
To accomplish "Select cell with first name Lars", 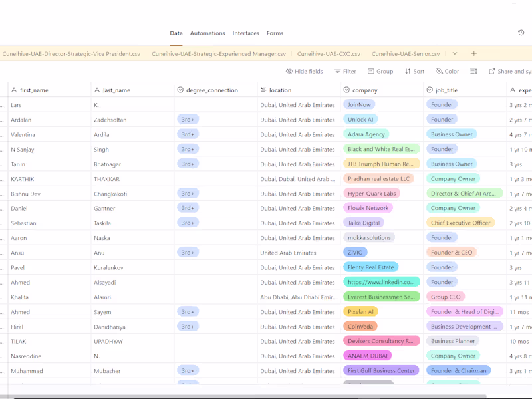I will tap(49, 105).
